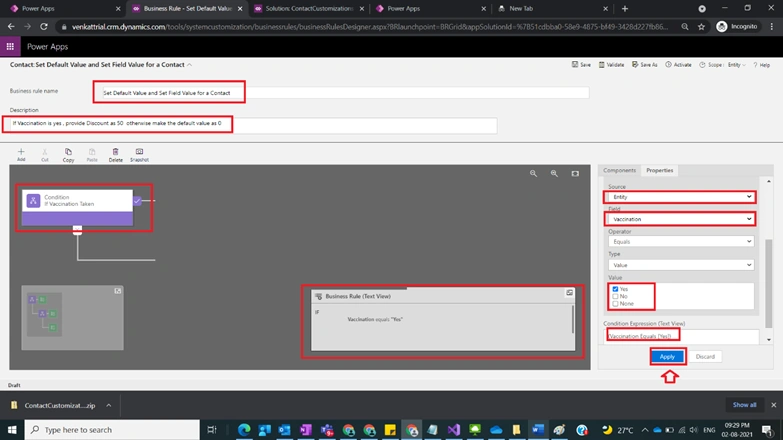Open the Windows Start menu
783x440 pixels.
click(12, 430)
